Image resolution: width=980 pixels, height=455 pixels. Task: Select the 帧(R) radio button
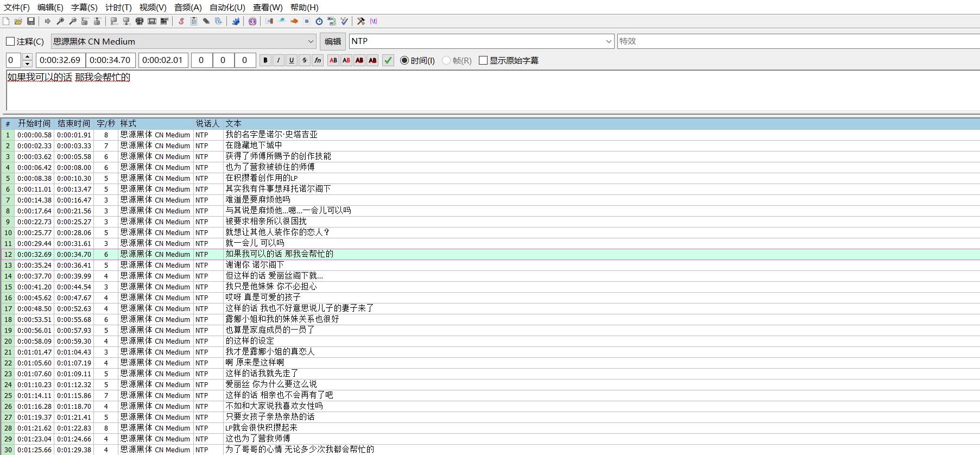[x=457, y=60]
